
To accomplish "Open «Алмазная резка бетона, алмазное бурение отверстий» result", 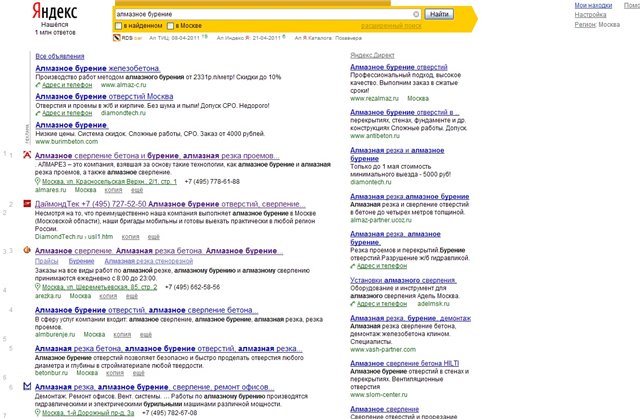I will click(169, 348).
